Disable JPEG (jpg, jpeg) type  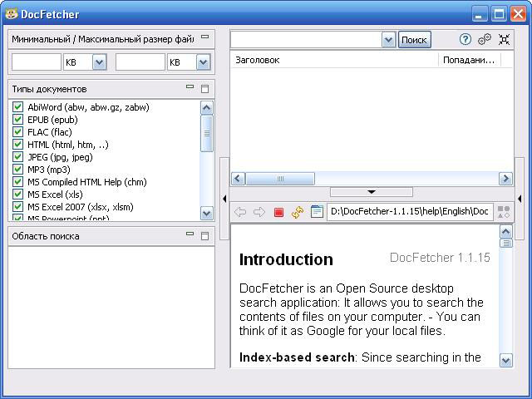tap(17, 157)
